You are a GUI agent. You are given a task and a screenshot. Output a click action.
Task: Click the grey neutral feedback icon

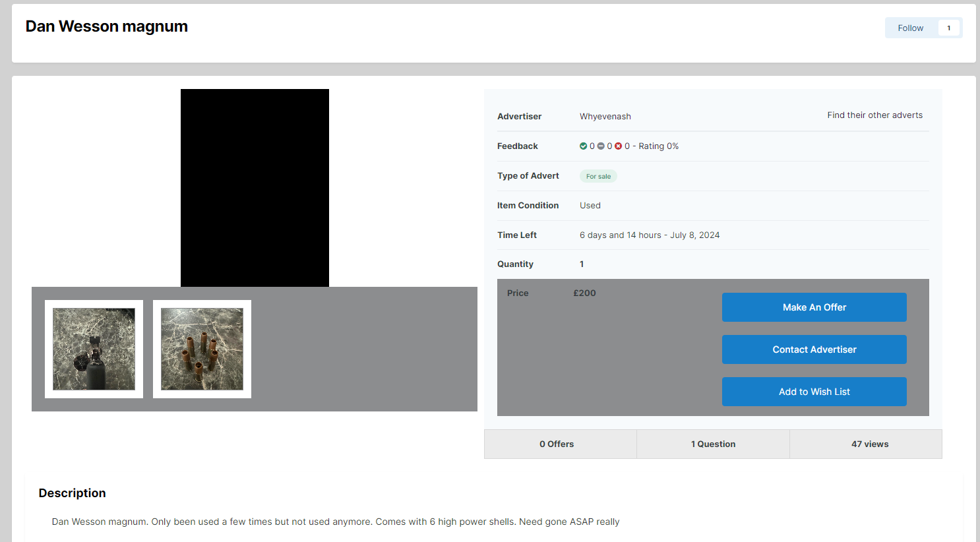click(601, 146)
